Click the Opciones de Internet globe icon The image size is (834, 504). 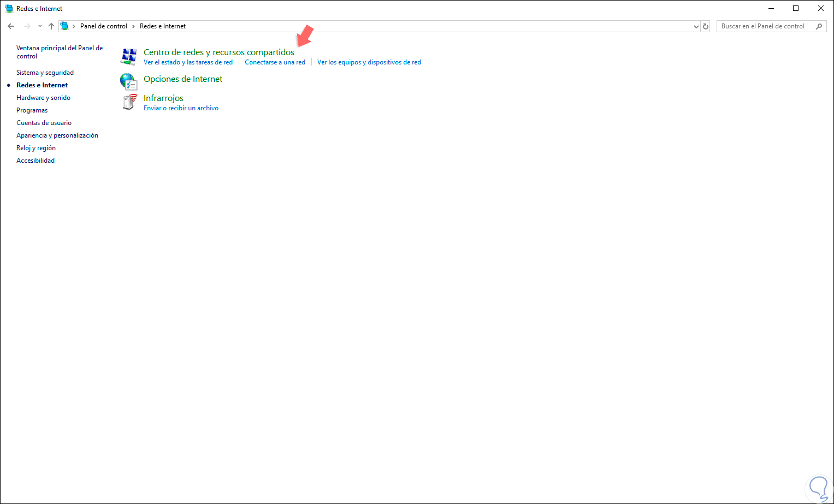pyautogui.click(x=129, y=81)
